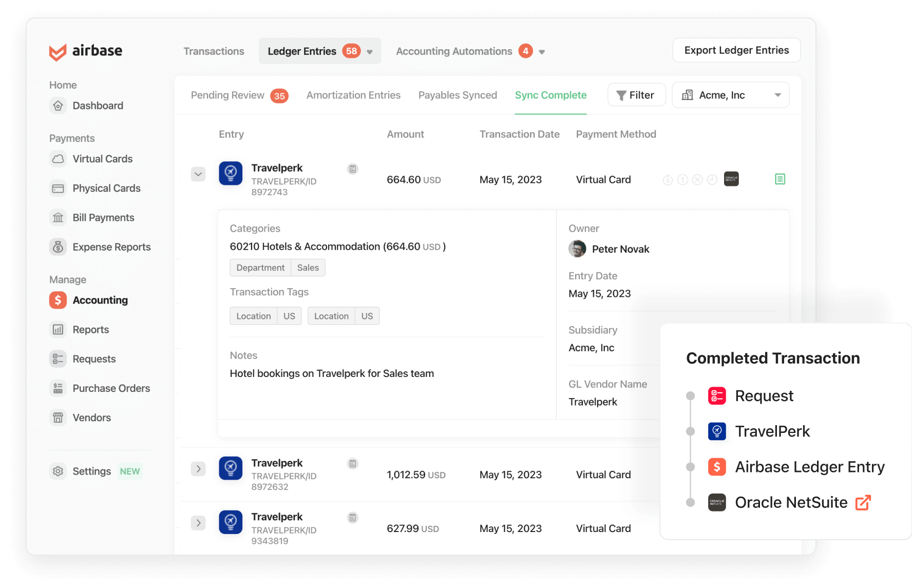Click the 1,012.59 USD amount

pos(416,475)
